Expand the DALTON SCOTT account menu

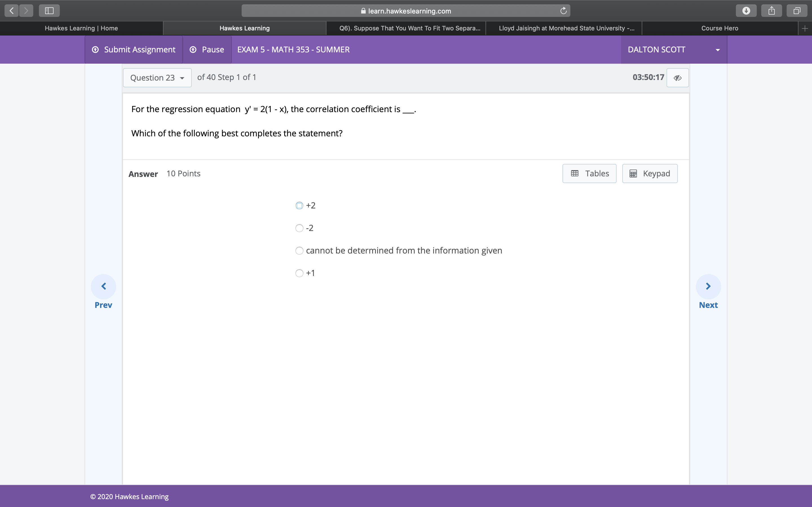tap(717, 49)
